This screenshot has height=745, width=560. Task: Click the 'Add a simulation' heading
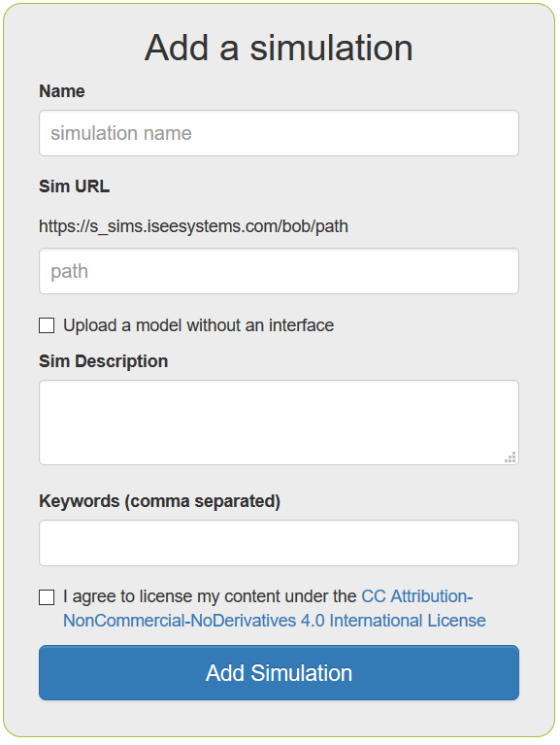click(280, 48)
